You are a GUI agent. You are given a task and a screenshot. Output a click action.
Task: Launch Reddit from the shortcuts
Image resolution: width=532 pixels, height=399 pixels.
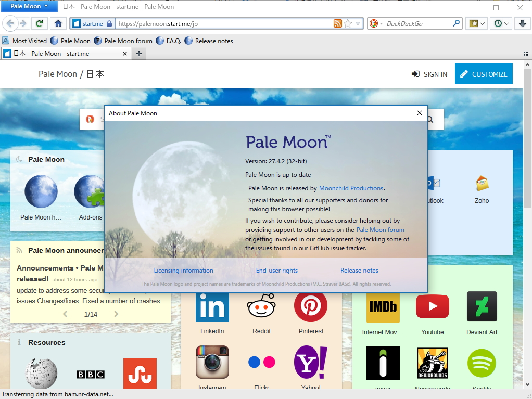(x=261, y=306)
